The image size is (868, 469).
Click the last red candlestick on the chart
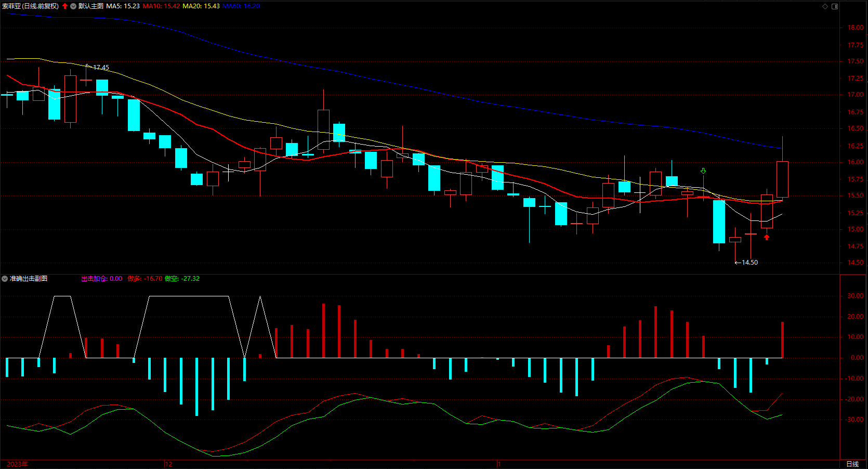click(x=782, y=179)
